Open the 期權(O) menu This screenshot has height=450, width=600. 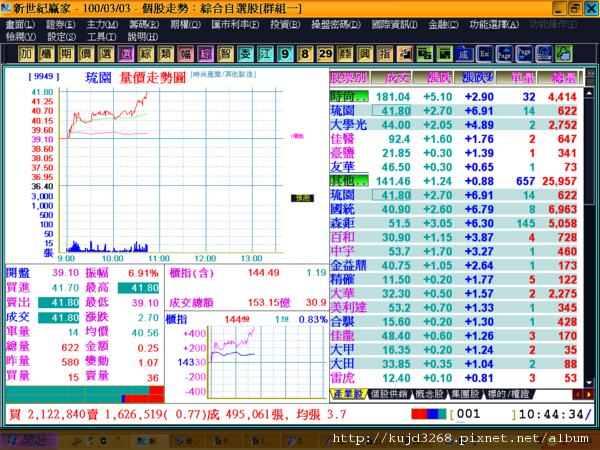pos(185,25)
